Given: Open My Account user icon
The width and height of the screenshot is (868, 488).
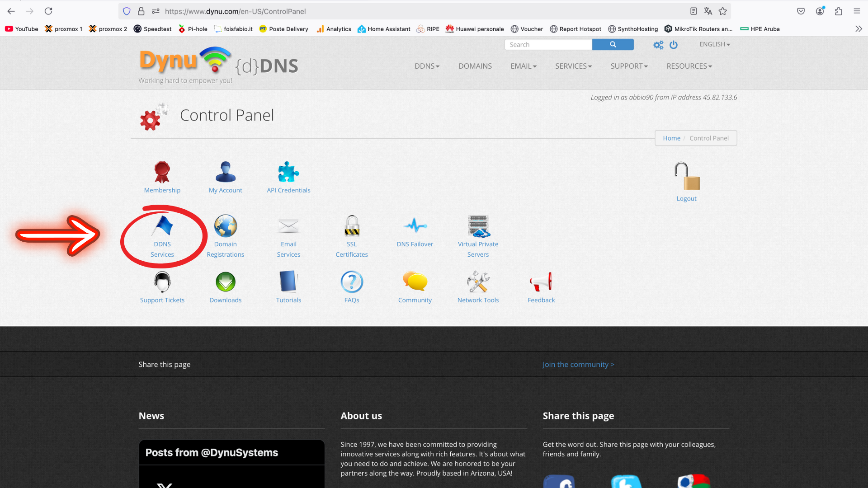Looking at the screenshot, I should 225,172.
